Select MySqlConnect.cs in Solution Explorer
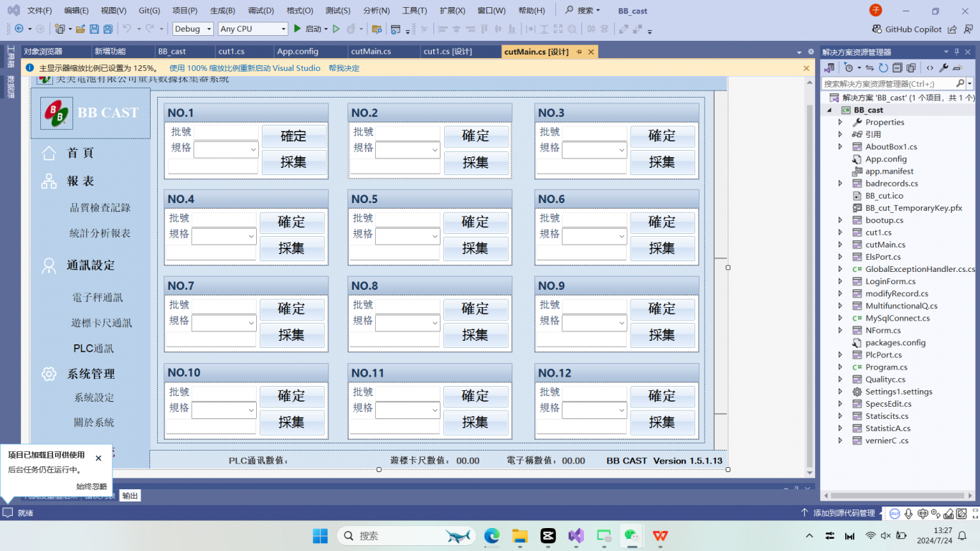Screen dimensions: 980x551 (897, 318)
